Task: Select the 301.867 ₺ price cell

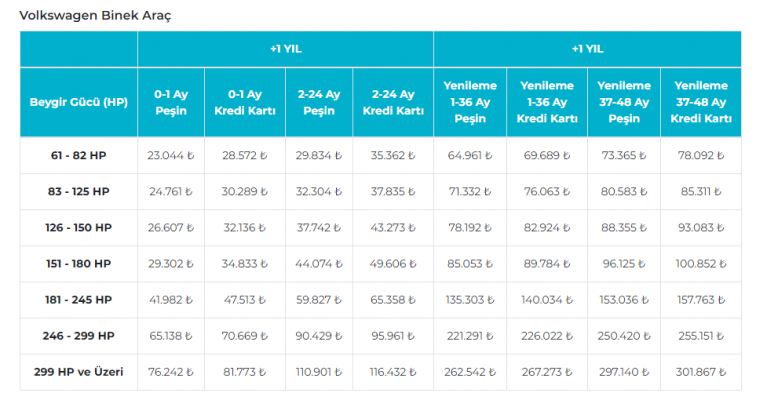Action: click(x=701, y=372)
